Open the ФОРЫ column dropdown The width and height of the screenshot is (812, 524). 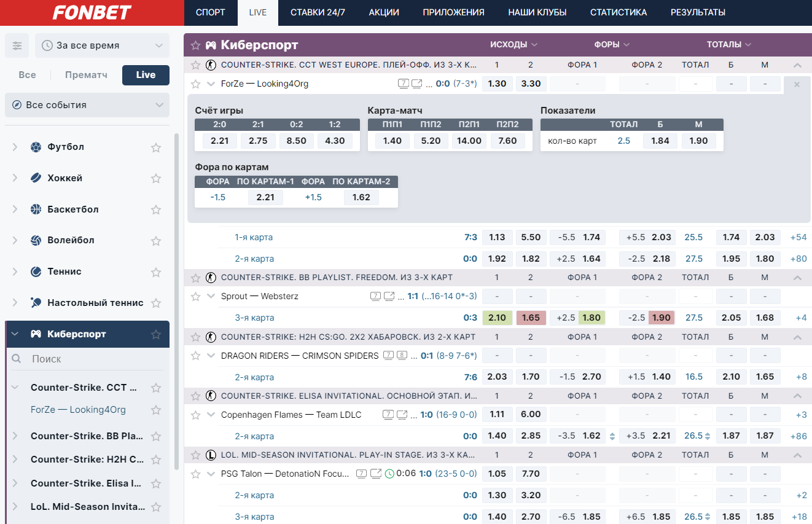point(612,45)
